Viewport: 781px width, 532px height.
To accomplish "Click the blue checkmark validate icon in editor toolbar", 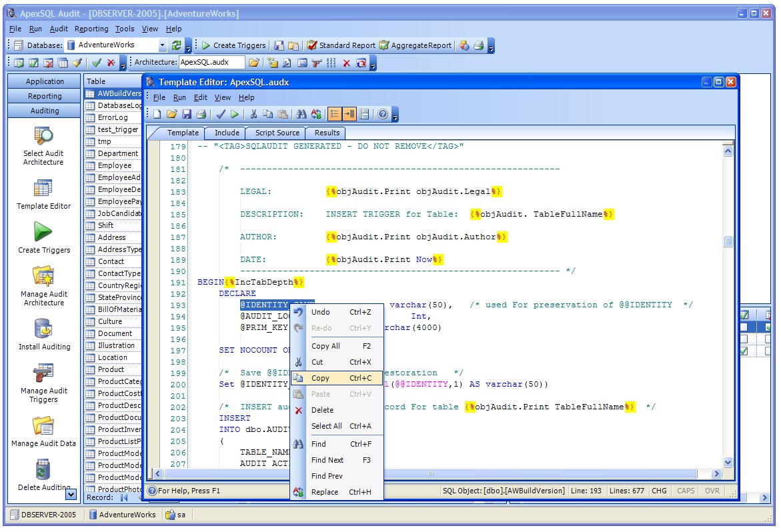I will point(221,115).
